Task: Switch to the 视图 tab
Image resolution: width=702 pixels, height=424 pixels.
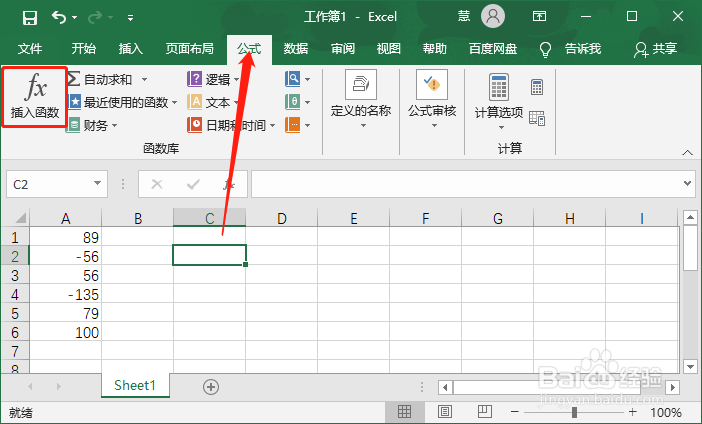Action: (389, 48)
